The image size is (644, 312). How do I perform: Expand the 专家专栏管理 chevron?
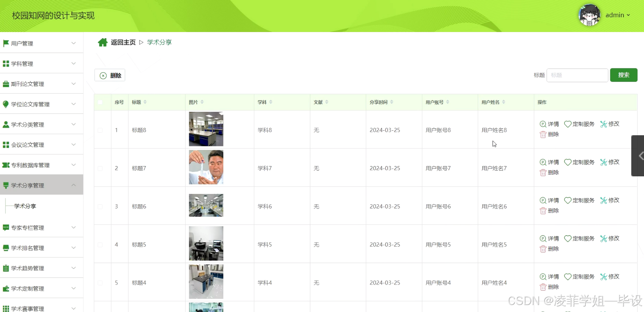pos(73,227)
